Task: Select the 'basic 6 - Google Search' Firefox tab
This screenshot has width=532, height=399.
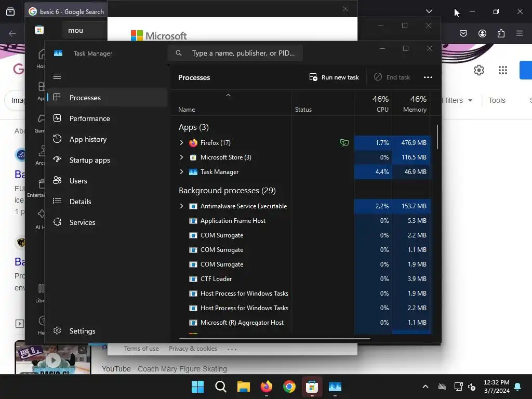Action: click(x=66, y=11)
